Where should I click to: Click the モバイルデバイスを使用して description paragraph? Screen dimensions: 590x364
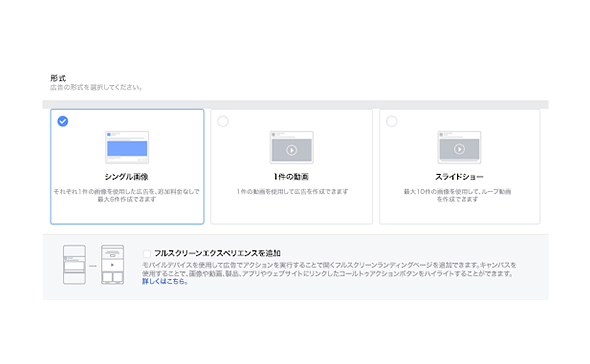(x=329, y=269)
